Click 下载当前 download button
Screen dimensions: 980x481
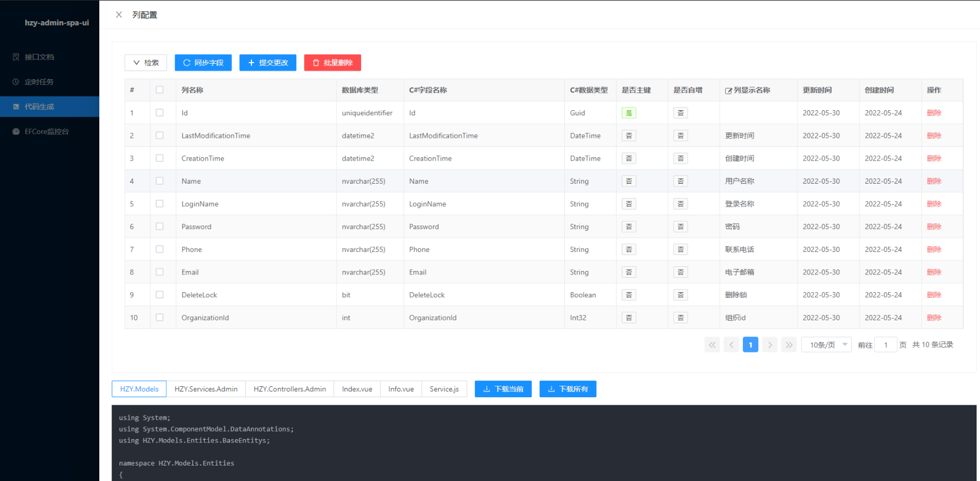(503, 389)
